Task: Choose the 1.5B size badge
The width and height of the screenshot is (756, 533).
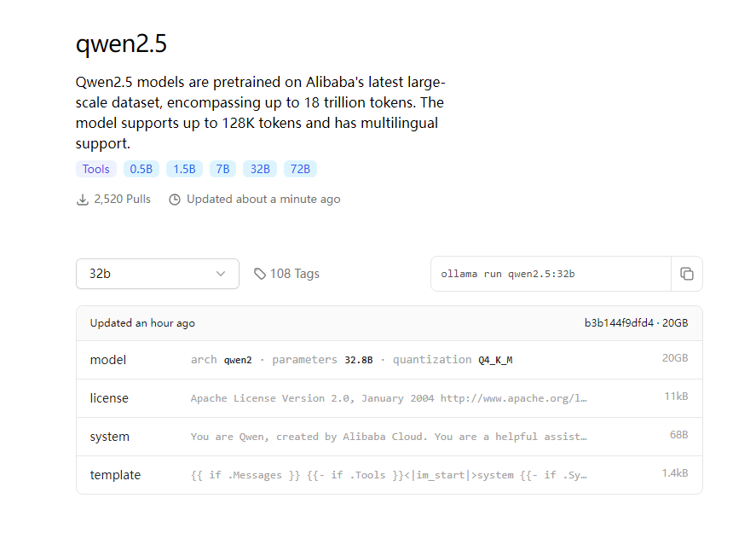Action: (184, 169)
